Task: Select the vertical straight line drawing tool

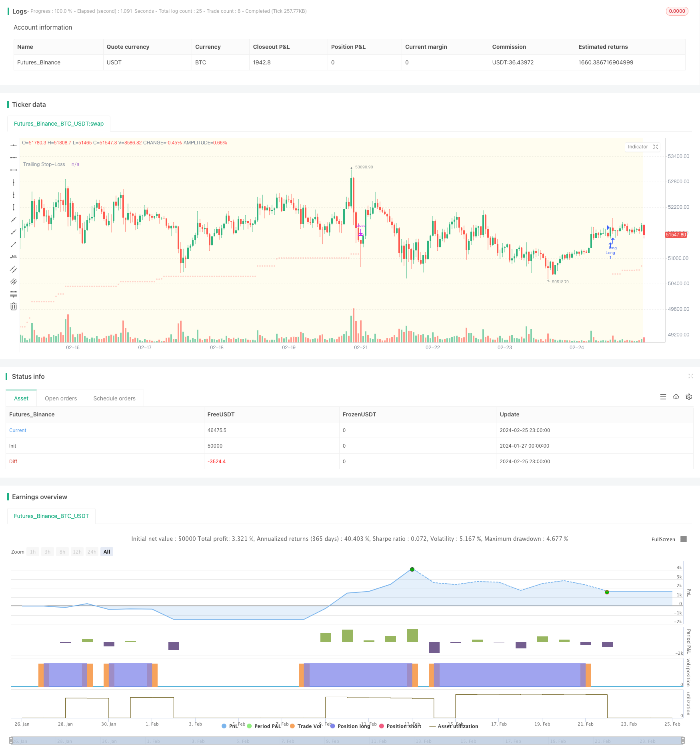Action: pos(14,182)
